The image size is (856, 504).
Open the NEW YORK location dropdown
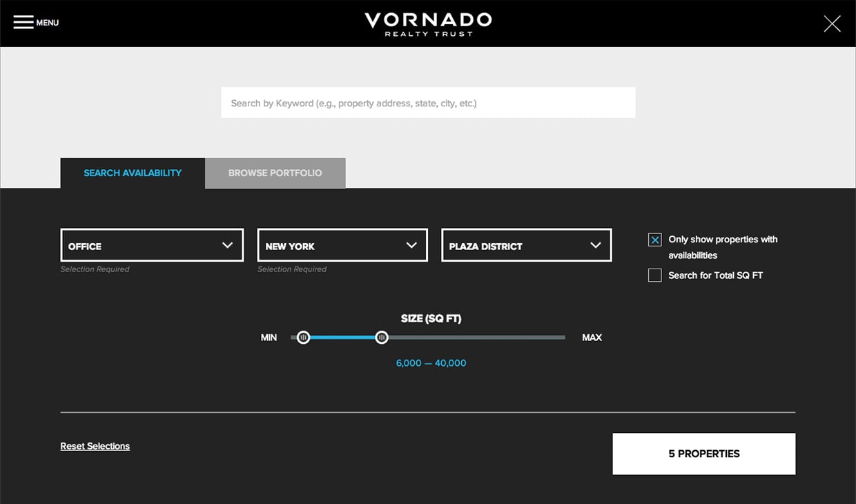(342, 246)
